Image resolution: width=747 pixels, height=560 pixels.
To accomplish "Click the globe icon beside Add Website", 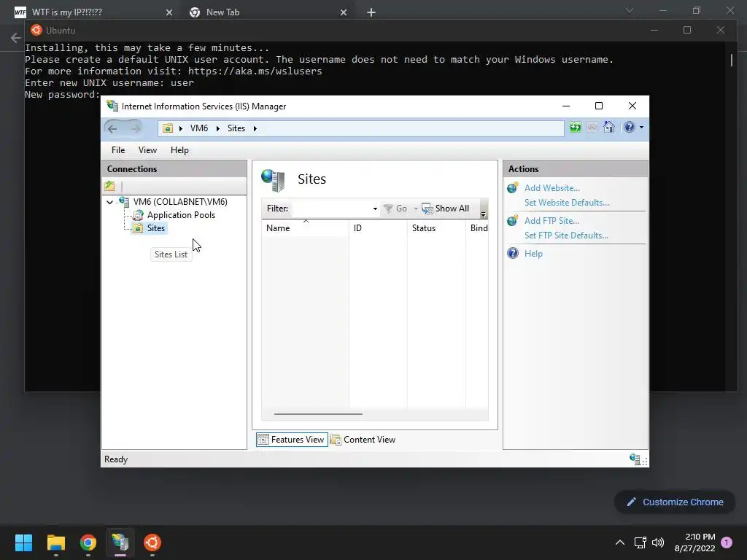I will click(x=513, y=187).
